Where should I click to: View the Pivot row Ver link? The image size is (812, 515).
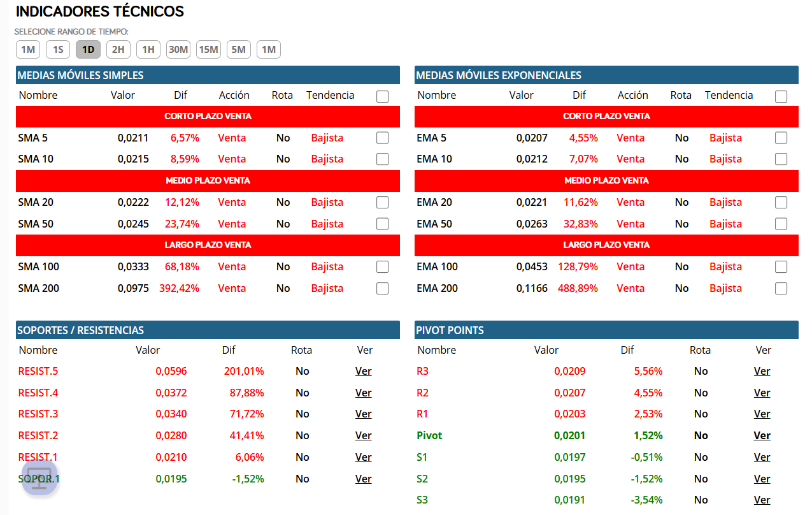[762, 435]
